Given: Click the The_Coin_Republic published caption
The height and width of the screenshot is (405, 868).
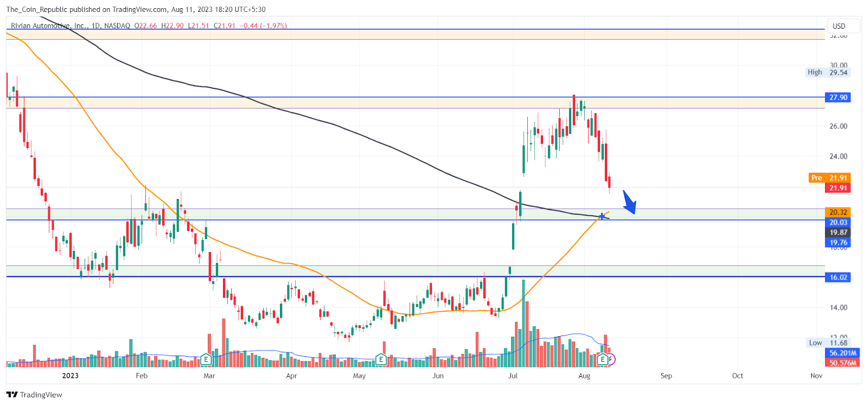Looking at the screenshot, I should click(136, 9).
